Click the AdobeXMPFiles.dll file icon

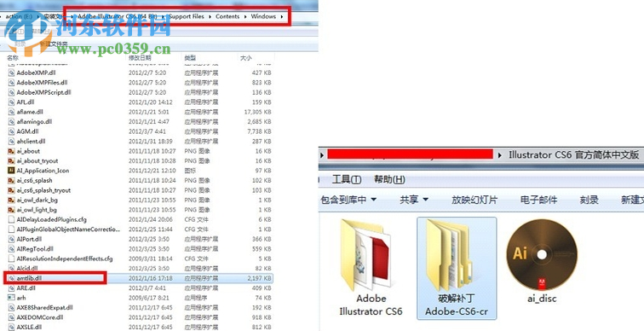click(11, 83)
